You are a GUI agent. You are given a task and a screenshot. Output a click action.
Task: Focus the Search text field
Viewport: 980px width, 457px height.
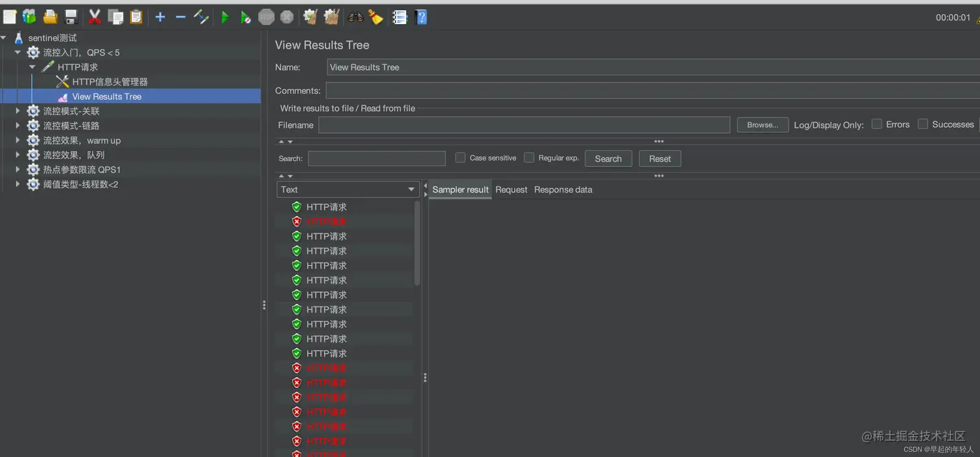(x=377, y=159)
